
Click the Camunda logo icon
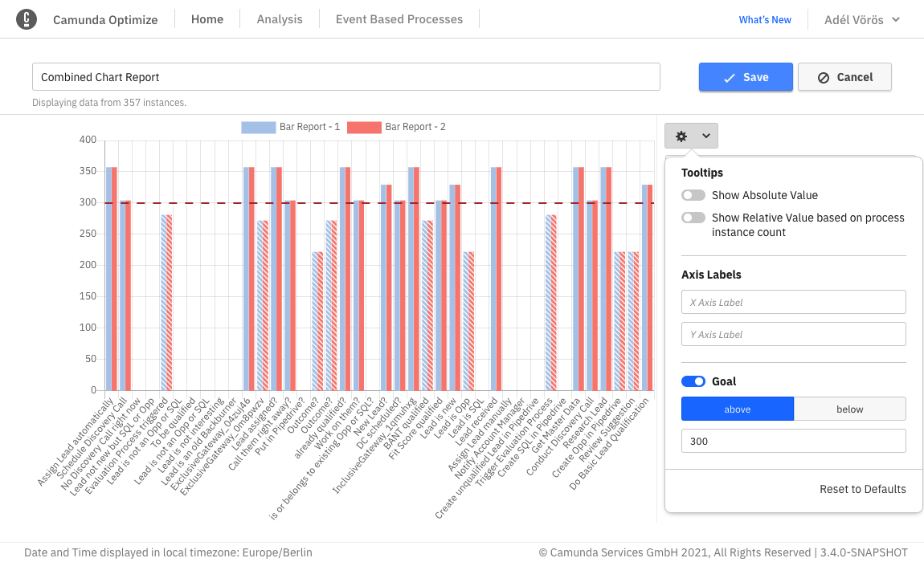[x=27, y=19]
